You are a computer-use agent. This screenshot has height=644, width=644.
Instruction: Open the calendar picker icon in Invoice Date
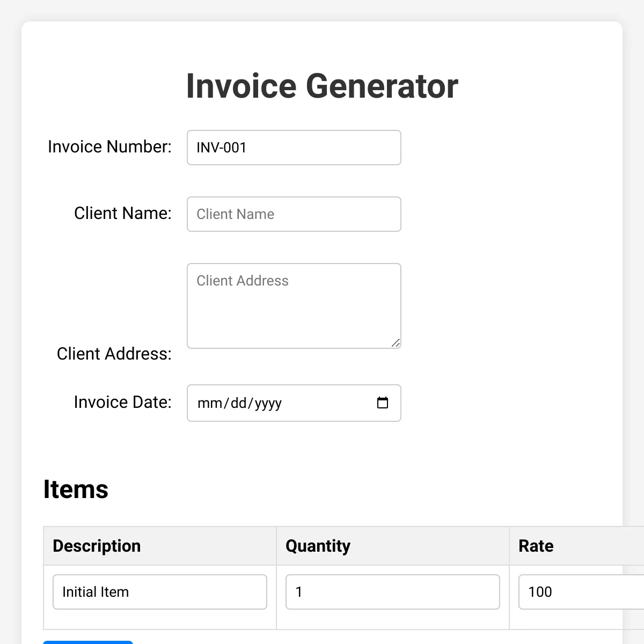point(383,403)
